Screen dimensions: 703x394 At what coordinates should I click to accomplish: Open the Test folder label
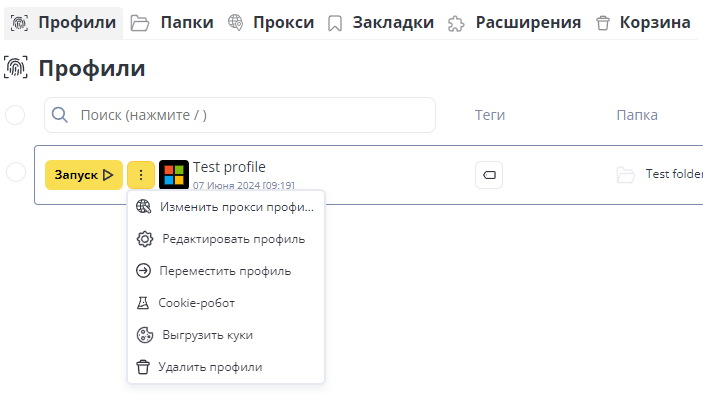[x=674, y=174]
